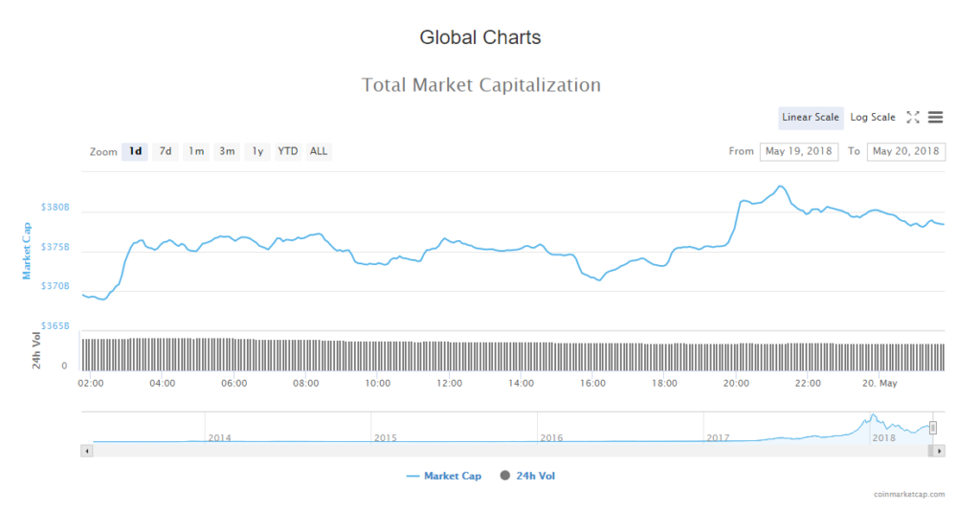Toggle the Market Cap legend series
This screenshot has width=980, height=511.
444,476
